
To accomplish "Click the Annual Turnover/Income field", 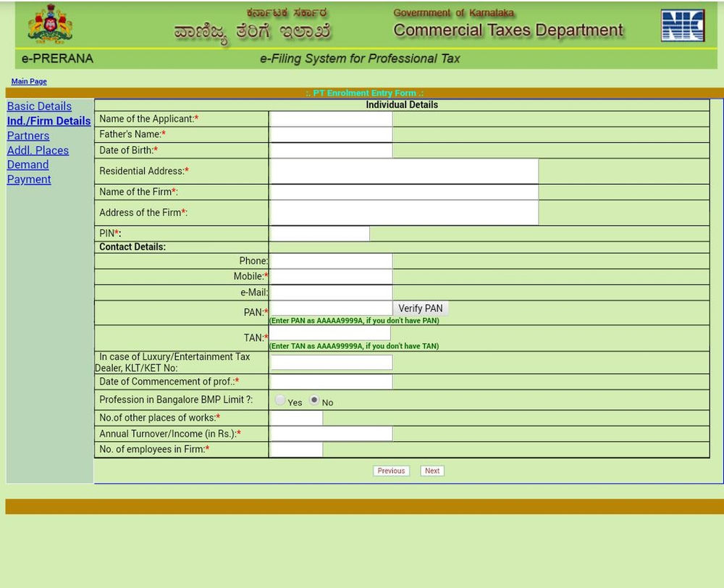I will pos(329,433).
